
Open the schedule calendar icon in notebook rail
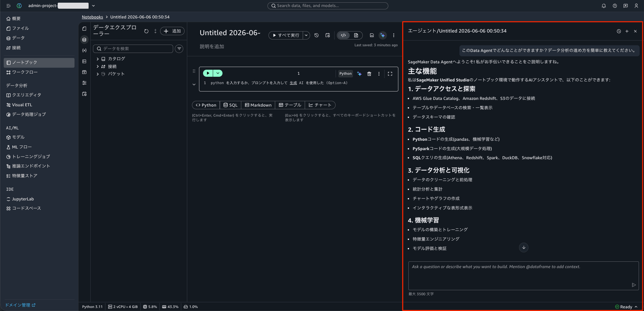click(x=84, y=94)
